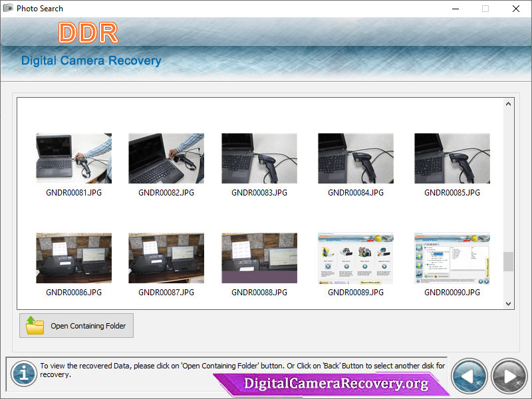Screen dimensions: 532x399
Task: Click the GNDR00084.JPG file name label
Action: tap(356, 193)
